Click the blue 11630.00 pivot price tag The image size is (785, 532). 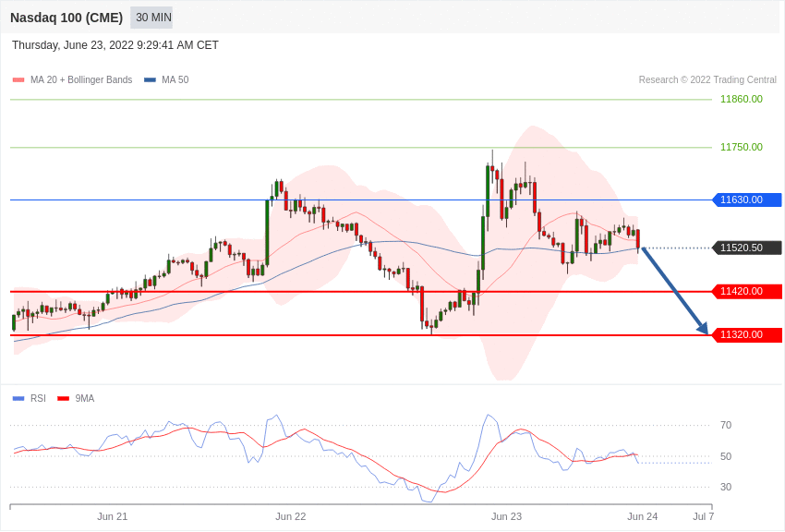(x=746, y=199)
